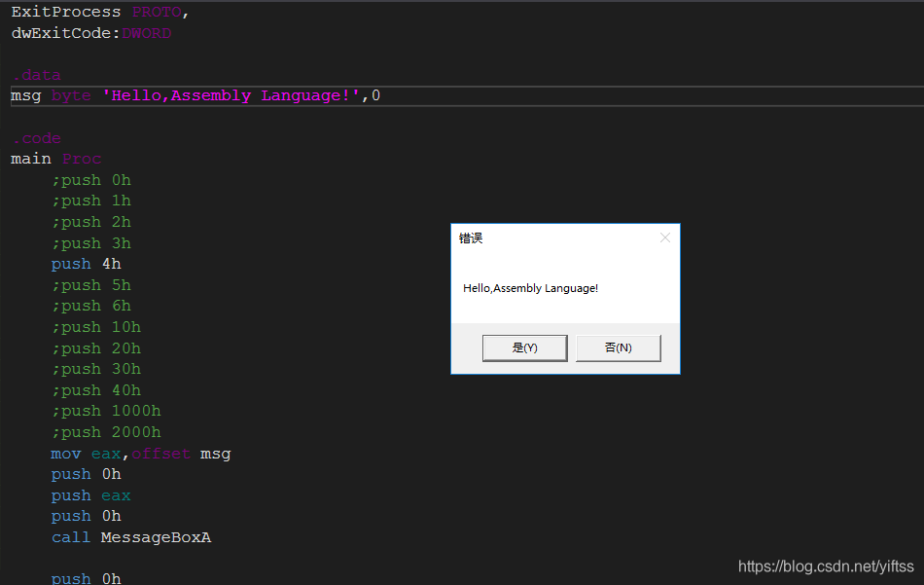The image size is (924, 585).
Task: Click the commented ';push 1h' line
Action: (91, 201)
